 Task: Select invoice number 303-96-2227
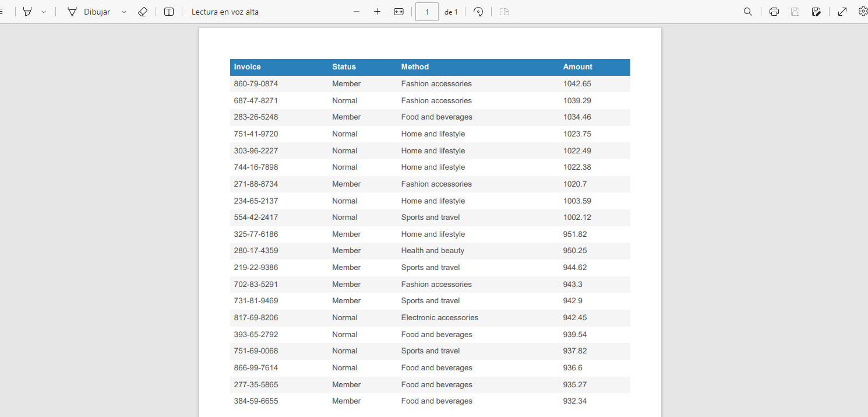pyautogui.click(x=256, y=151)
